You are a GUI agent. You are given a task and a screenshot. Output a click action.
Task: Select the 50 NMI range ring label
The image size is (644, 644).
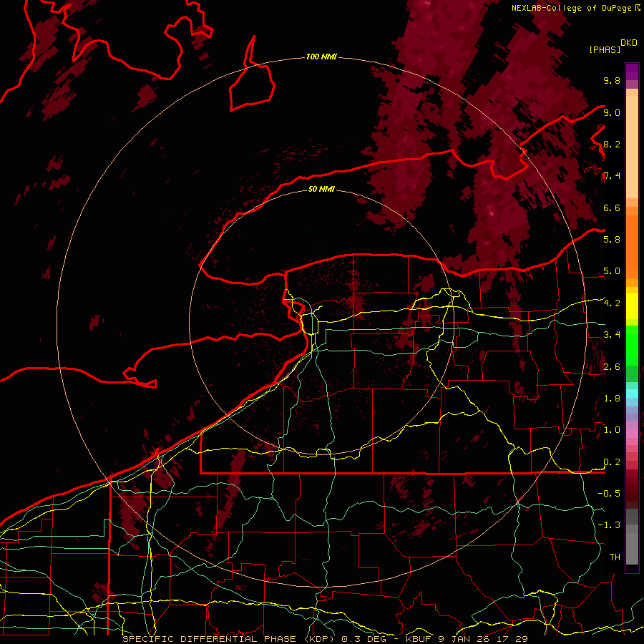click(x=321, y=189)
